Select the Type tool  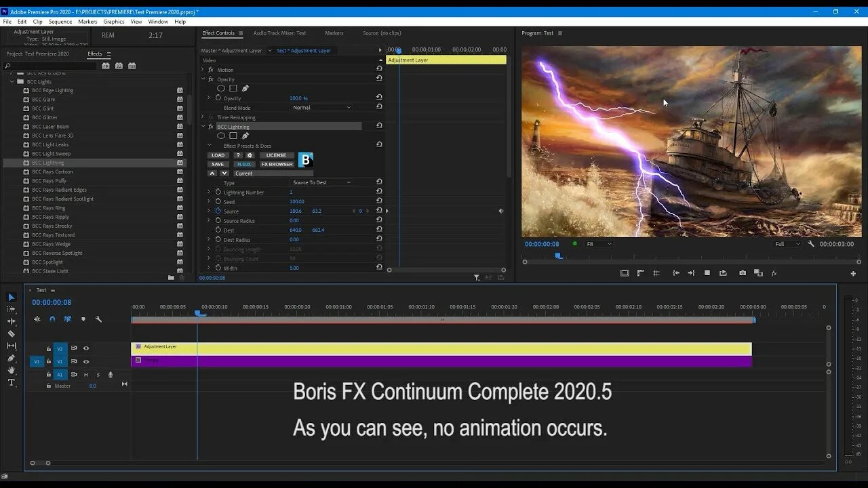point(11,382)
